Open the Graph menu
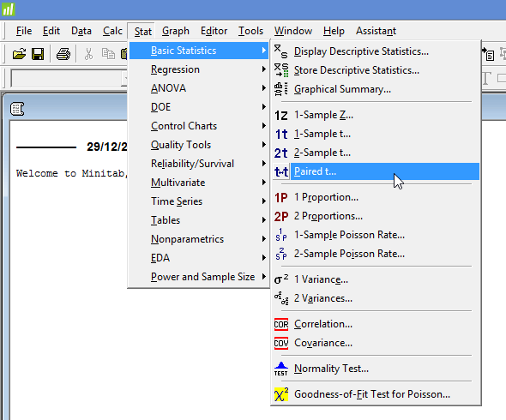Screen dimensions: 506x420 click(x=176, y=31)
